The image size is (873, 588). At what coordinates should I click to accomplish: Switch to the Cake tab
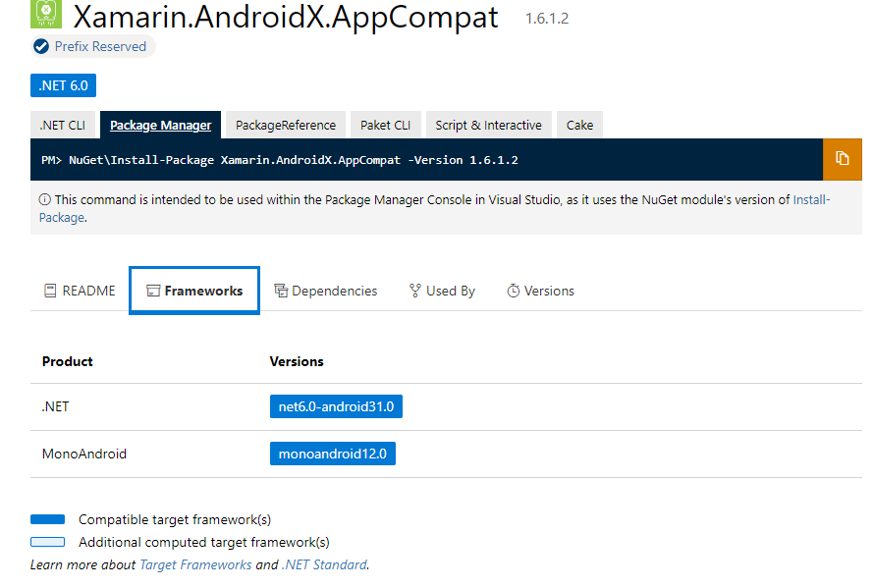tap(579, 125)
